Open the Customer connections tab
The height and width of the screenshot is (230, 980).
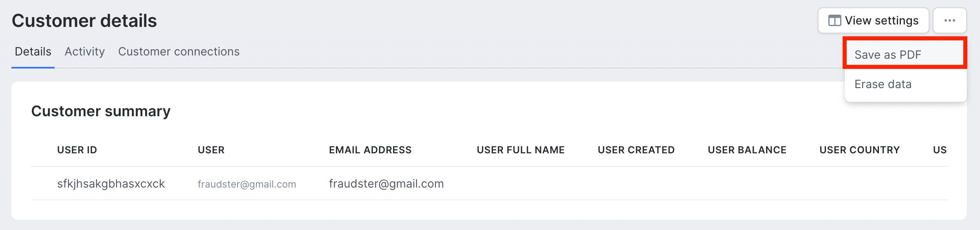click(179, 51)
